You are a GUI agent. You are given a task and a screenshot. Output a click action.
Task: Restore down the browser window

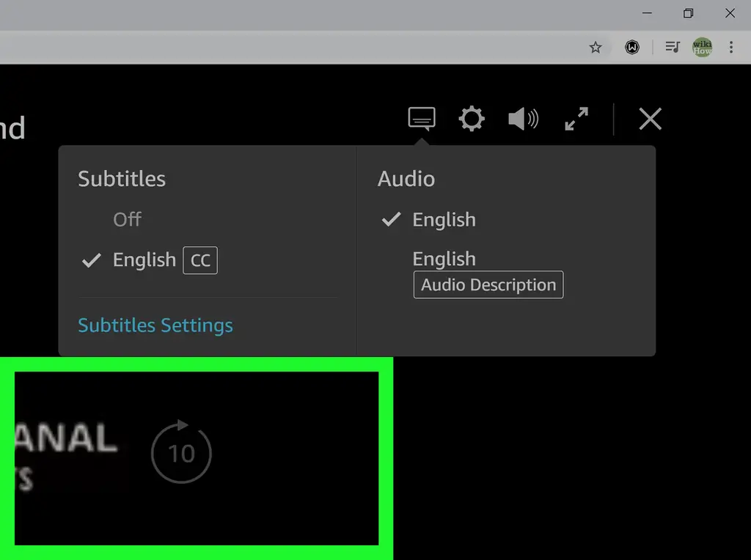(689, 13)
